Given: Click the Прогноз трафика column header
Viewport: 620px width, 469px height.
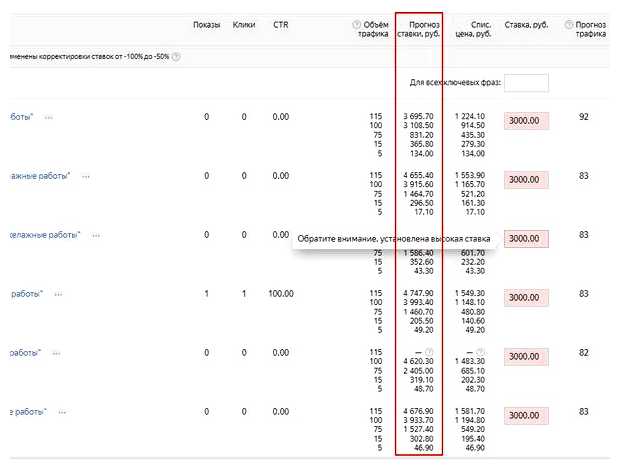Looking at the screenshot, I should point(591,29).
